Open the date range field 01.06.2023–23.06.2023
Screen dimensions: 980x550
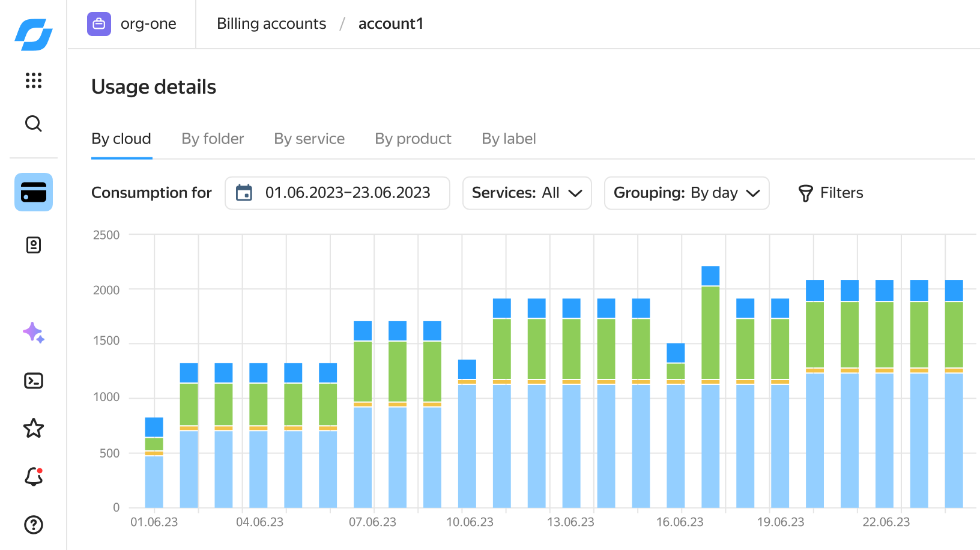(337, 193)
